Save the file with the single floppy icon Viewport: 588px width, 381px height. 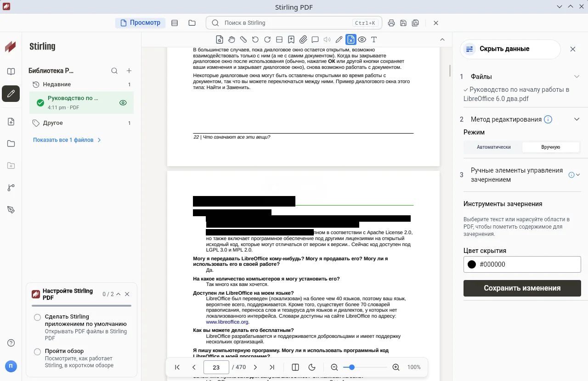point(403,23)
